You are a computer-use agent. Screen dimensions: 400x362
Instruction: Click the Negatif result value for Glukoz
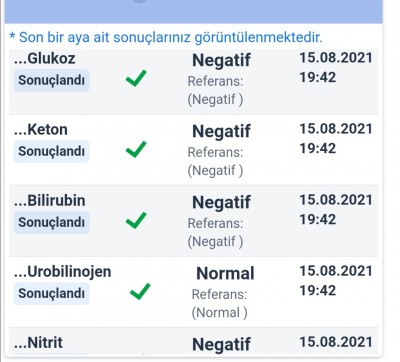(221, 61)
